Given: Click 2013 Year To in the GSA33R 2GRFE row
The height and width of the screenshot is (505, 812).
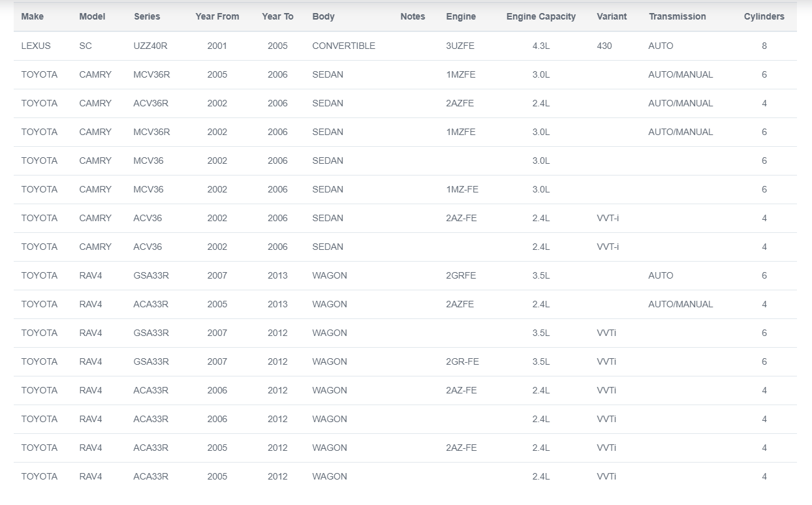Looking at the screenshot, I should pos(277,275).
